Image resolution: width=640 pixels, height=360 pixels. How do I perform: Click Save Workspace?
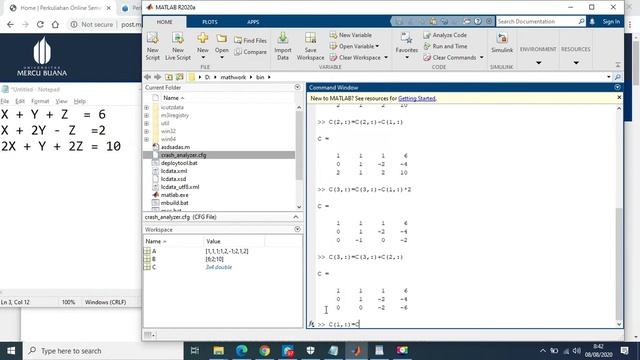point(310,46)
